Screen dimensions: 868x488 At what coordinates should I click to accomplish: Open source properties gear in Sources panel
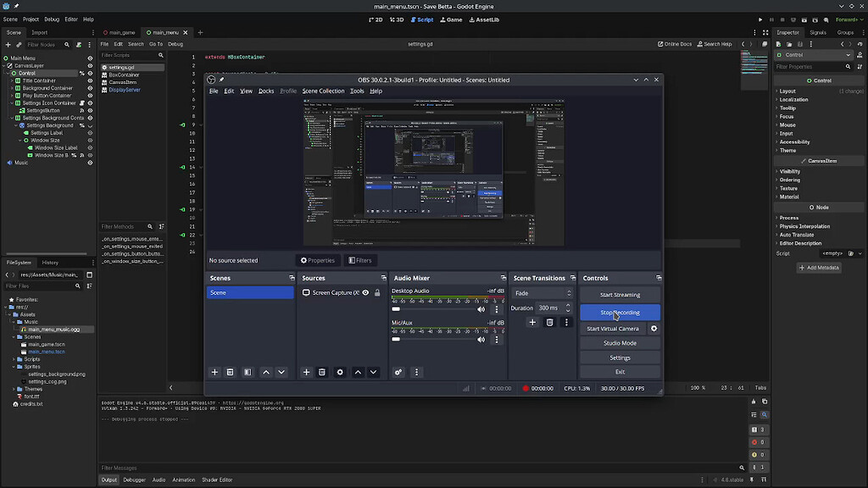[340, 373]
